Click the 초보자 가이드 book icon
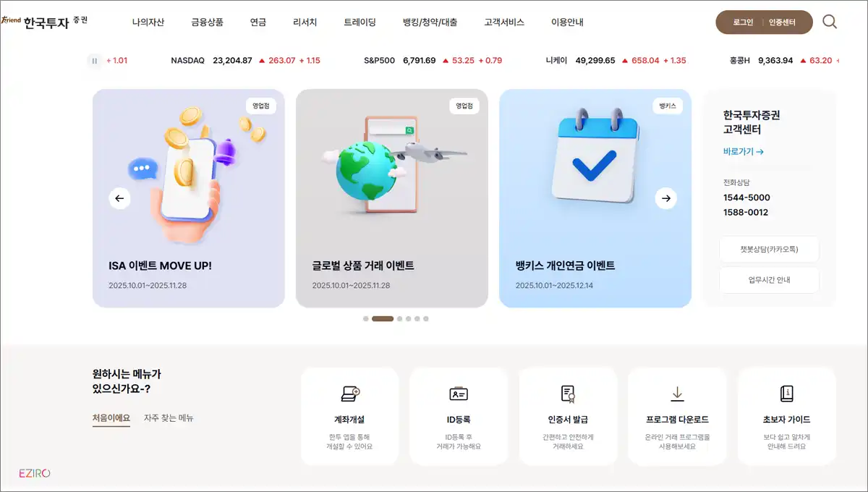The width and height of the screenshot is (868, 492). coord(787,394)
